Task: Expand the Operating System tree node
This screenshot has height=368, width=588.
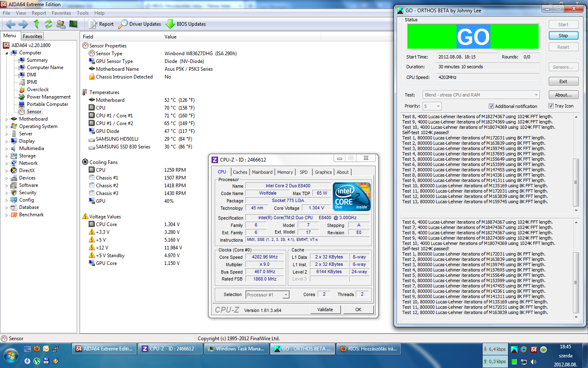Action: (7, 127)
